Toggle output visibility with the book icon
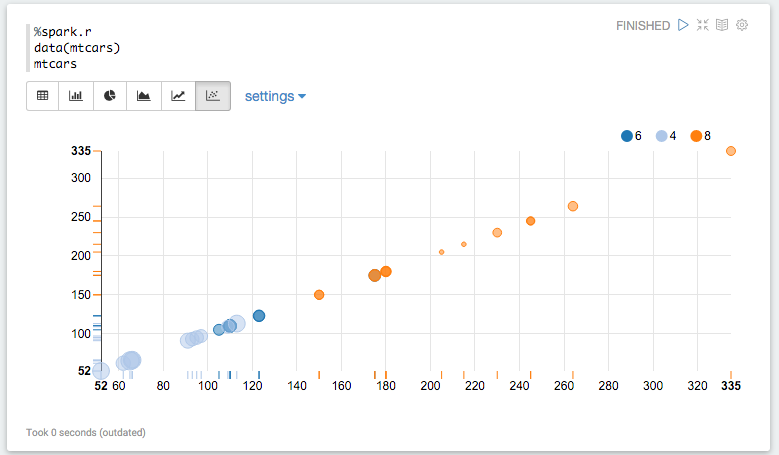Viewport: 779px width, 455px height. tap(722, 25)
